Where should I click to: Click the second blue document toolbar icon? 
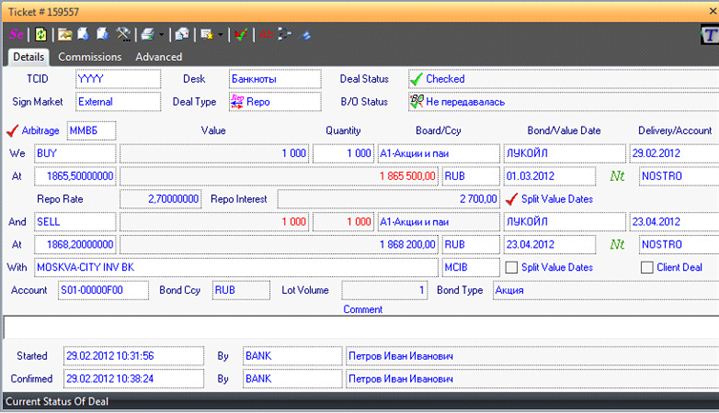(x=103, y=34)
